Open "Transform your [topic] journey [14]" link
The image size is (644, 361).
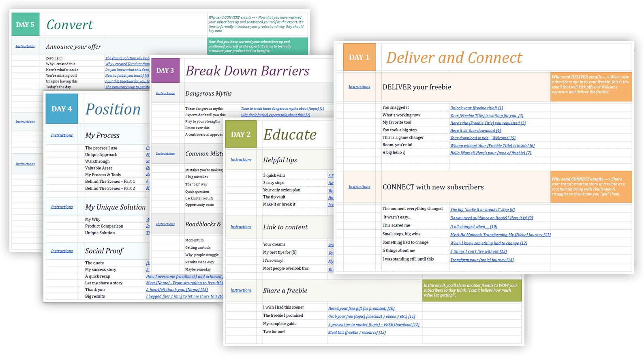pyautogui.click(x=481, y=260)
